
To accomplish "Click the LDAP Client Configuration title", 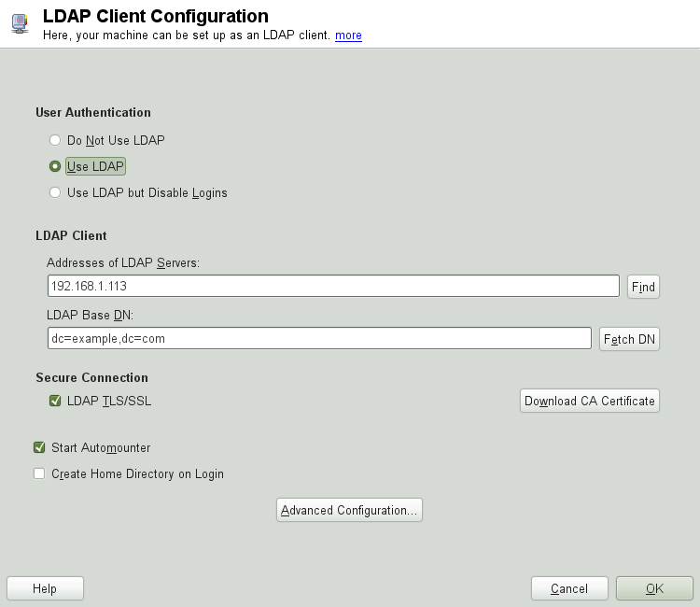I will [156, 17].
